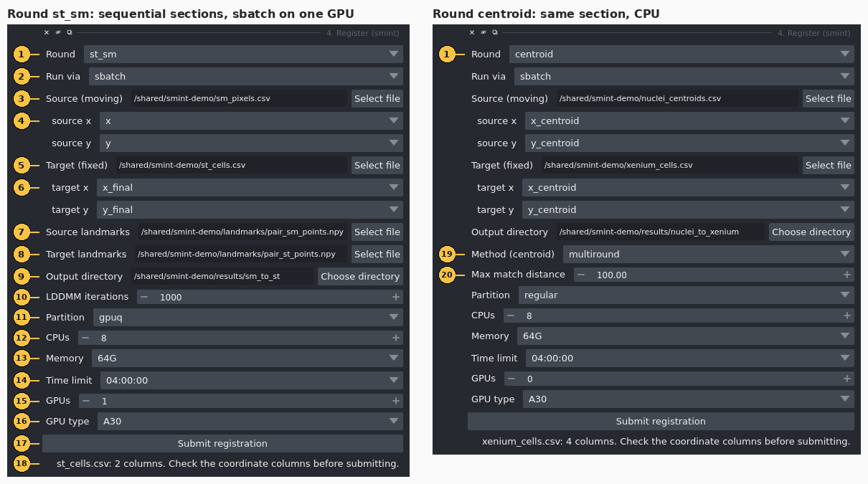Select file for Target (fixed) st_cells.csv
Screen dimensions: 868x484
(377, 165)
